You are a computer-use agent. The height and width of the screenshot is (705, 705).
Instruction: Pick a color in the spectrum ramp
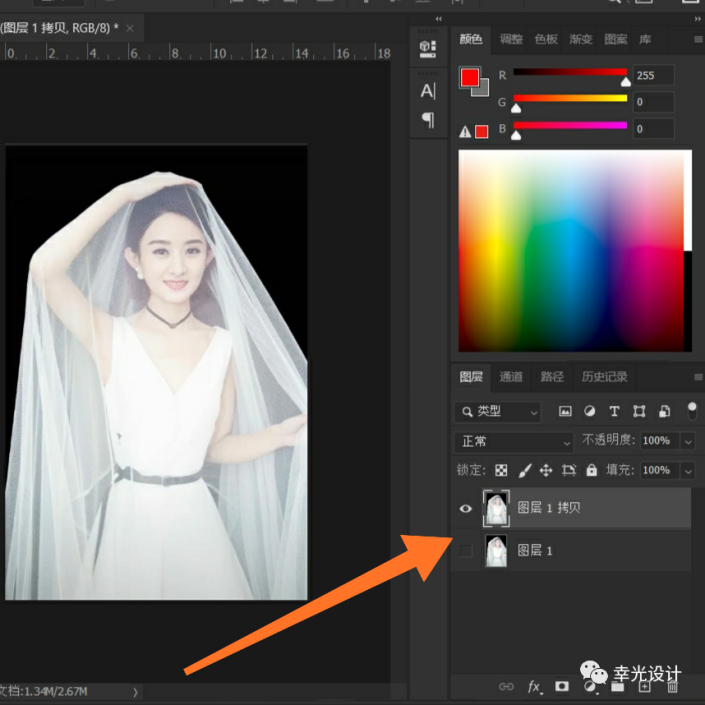pos(575,251)
